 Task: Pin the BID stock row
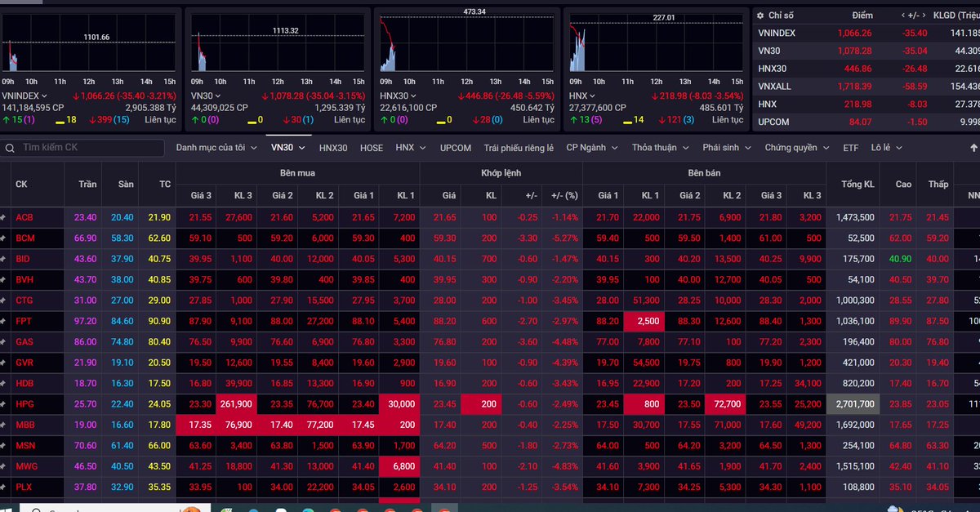click(3, 259)
